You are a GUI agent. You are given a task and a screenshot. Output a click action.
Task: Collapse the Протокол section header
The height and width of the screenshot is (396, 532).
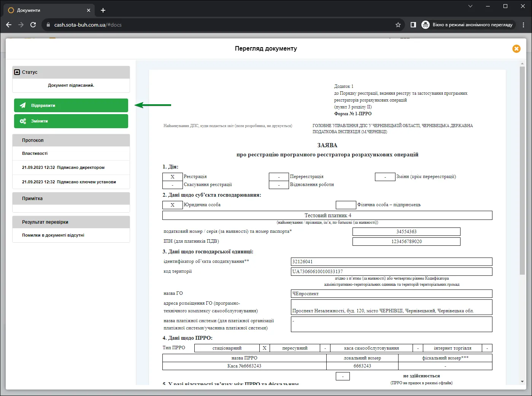[71, 140]
